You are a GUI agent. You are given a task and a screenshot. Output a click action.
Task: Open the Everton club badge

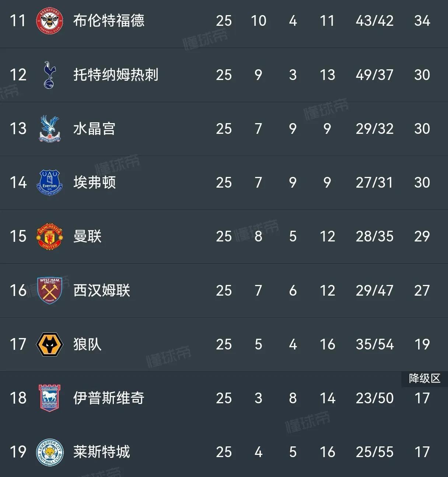[x=50, y=182]
